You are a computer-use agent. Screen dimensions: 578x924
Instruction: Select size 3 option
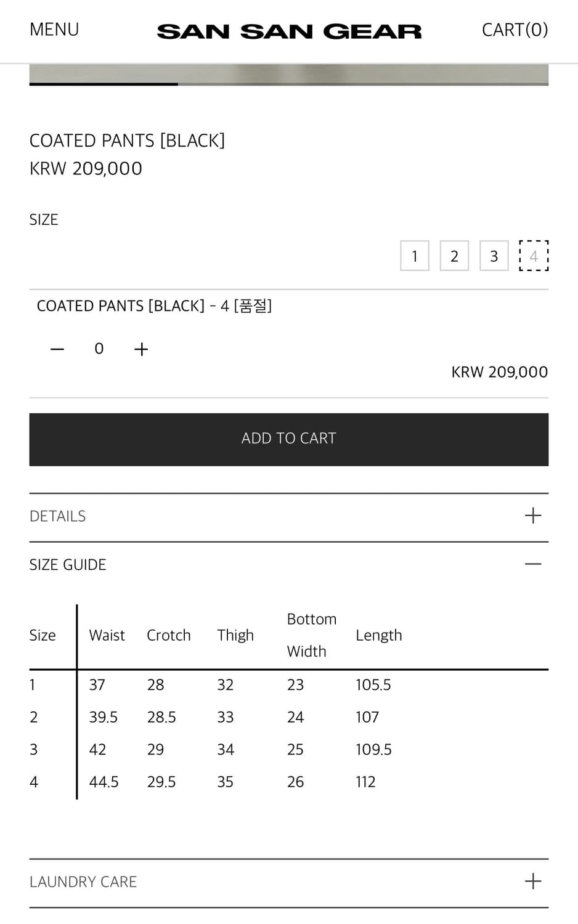pyautogui.click(x=494, y=256)
